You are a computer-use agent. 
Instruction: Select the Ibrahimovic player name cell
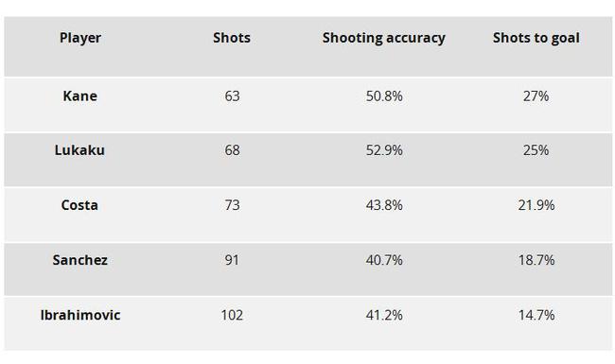point(80,315)
